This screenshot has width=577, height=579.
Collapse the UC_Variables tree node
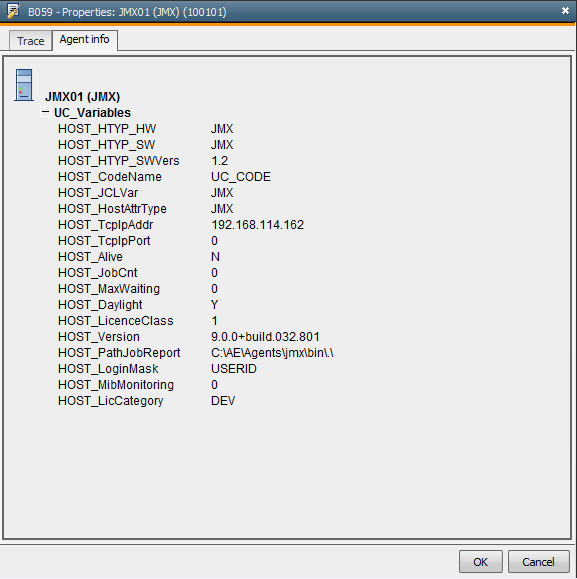click(45, 112)
